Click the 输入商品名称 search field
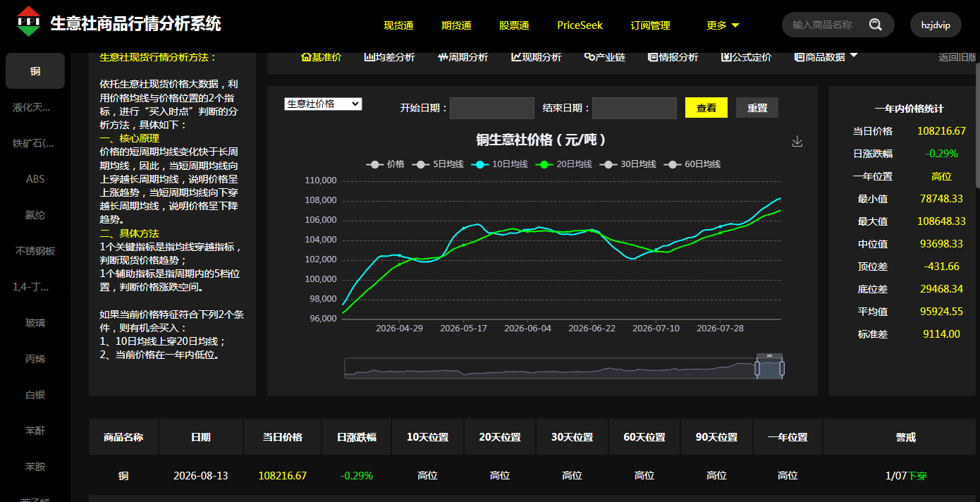 (822, 25)
